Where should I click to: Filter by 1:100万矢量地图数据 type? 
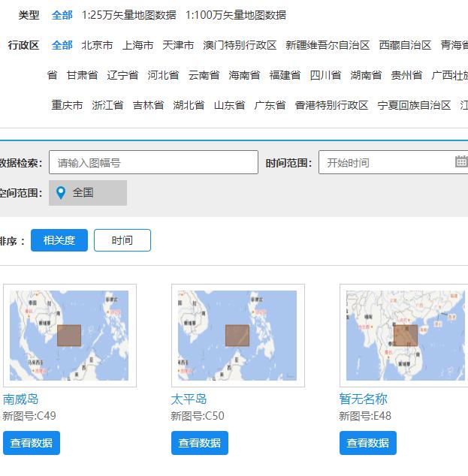click(x=236, y=15)
